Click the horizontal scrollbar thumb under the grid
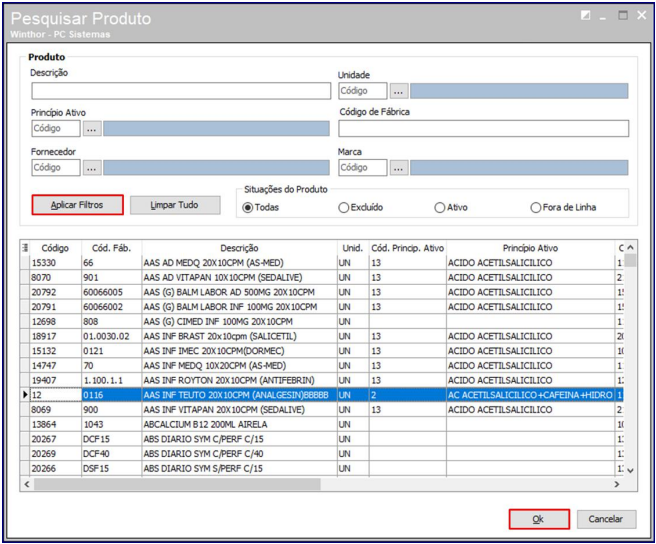Screen dimensions: 656x544 pos(177,484)
